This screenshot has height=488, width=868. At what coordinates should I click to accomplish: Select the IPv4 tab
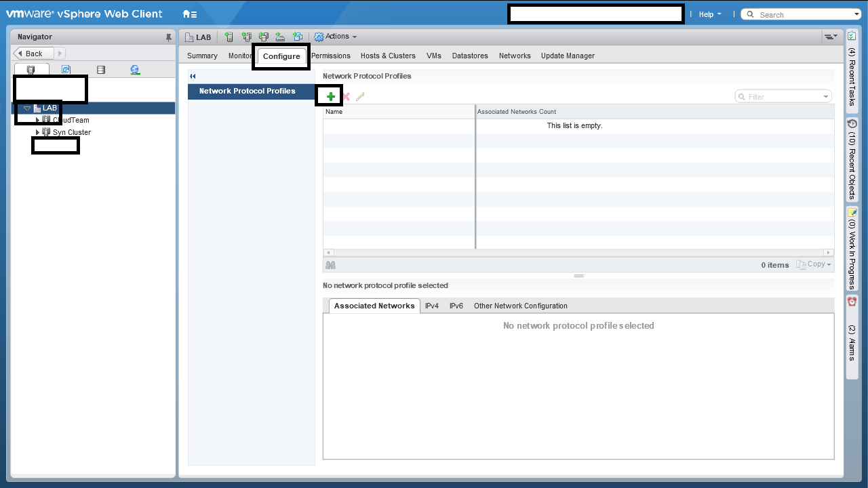(432, 306)
